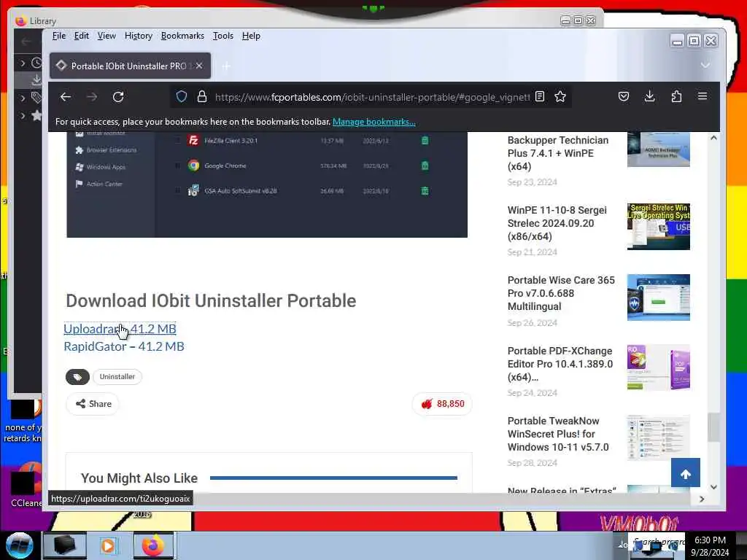Open a new tab with plus button
Image resolution: width=747 pixels, height=560 pixels.
pyautogui.click(x=226, y=66)
